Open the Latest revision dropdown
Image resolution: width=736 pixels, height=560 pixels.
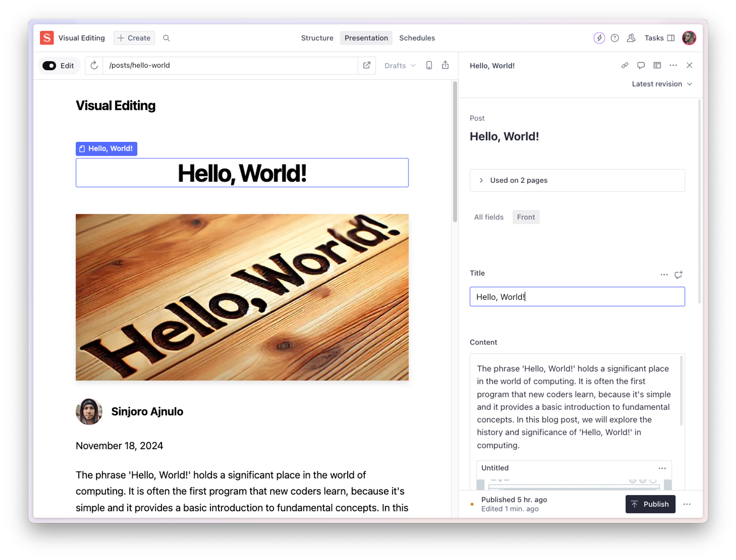[662, 84]
